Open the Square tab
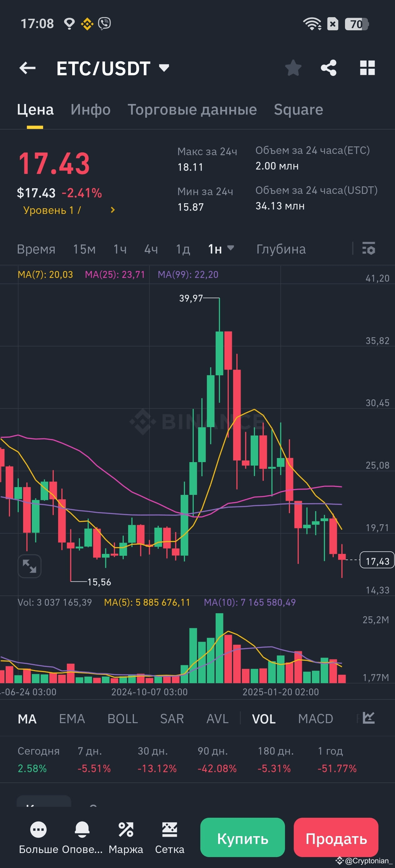Image resolution: width=395 pixels, height=868 pixels. pyautogui.click(x=298, y=110)
